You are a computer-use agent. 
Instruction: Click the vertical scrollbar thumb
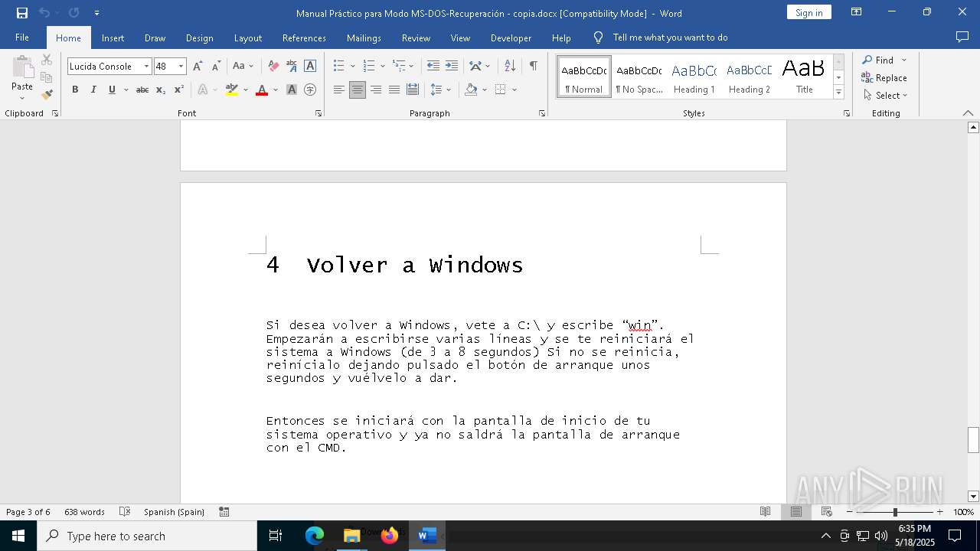pyautogui.click(x=974, y=440)
